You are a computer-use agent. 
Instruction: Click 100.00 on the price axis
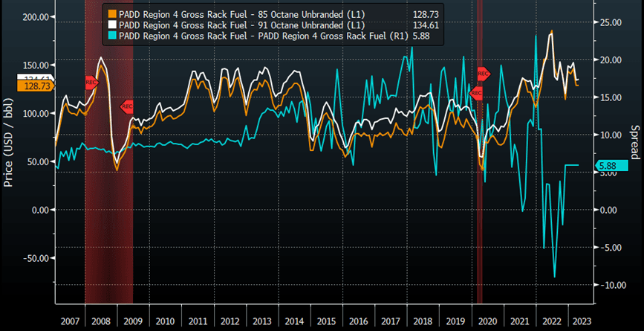(x=35, y=113)
